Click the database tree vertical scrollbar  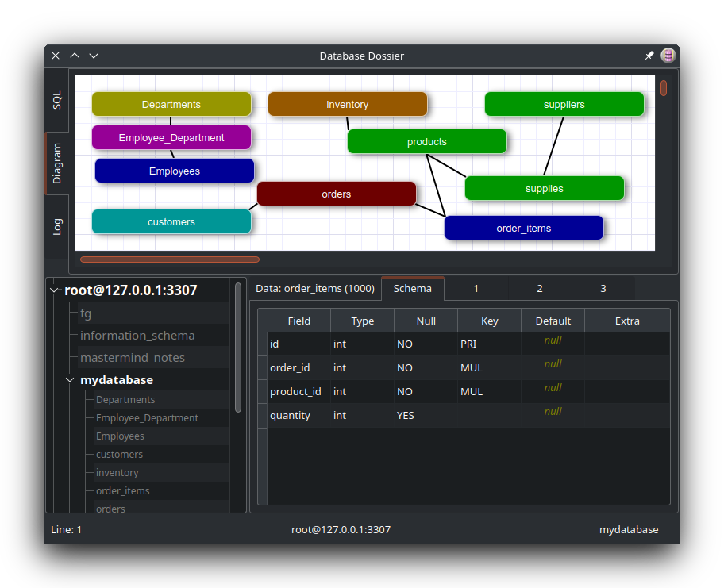tap(238, 347)
